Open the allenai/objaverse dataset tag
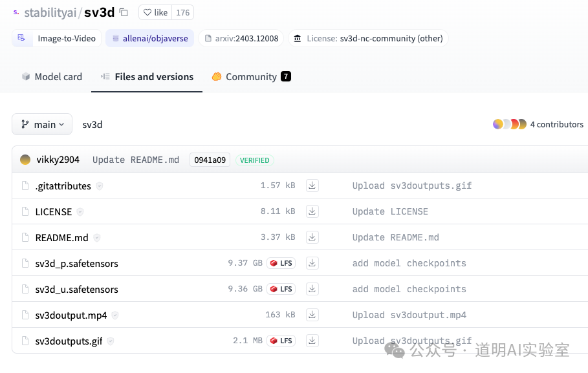Viewport: 588px width, 373px height. (x=149, y=38)
